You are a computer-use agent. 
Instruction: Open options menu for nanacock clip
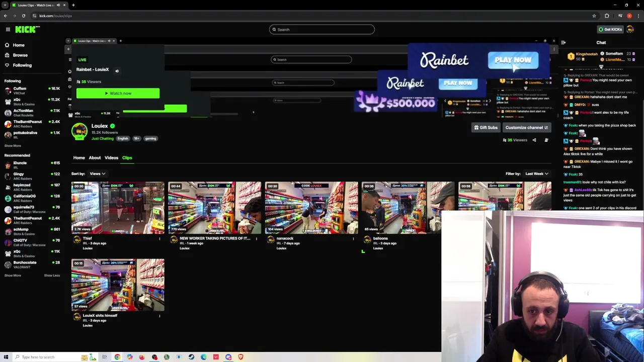[x=353, y=239]
